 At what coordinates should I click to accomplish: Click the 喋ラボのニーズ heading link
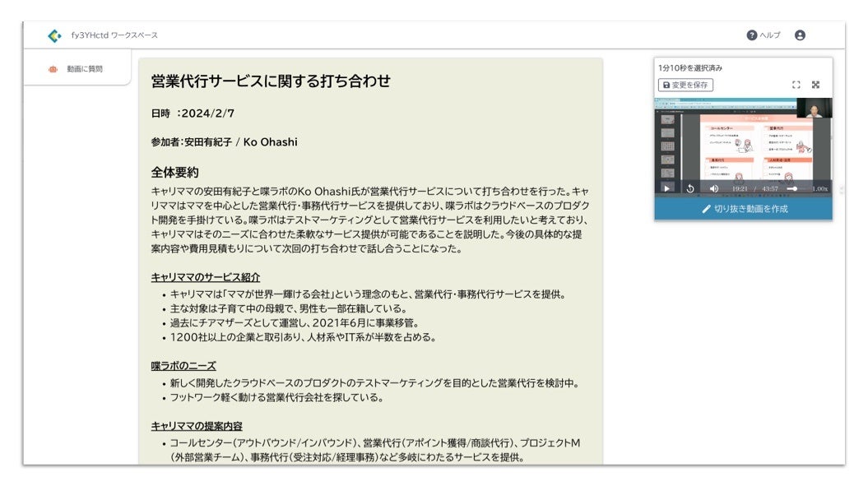(x=183, y=366)
